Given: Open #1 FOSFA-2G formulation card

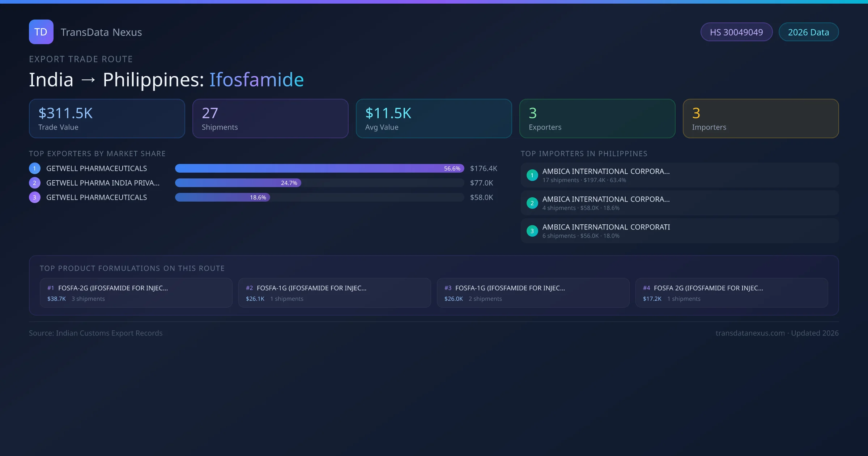Looking at the screenshot, I should [136, 293].
